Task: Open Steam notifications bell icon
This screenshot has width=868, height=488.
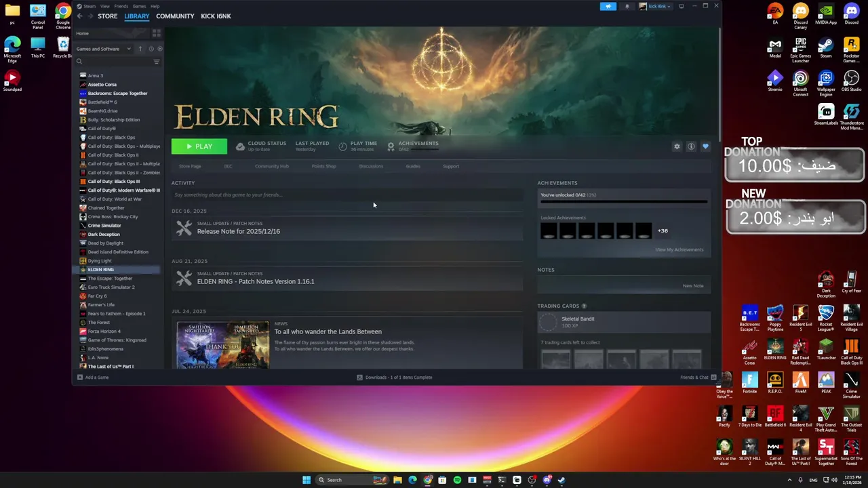Action: pyautogui.click(x=627, y=6)
